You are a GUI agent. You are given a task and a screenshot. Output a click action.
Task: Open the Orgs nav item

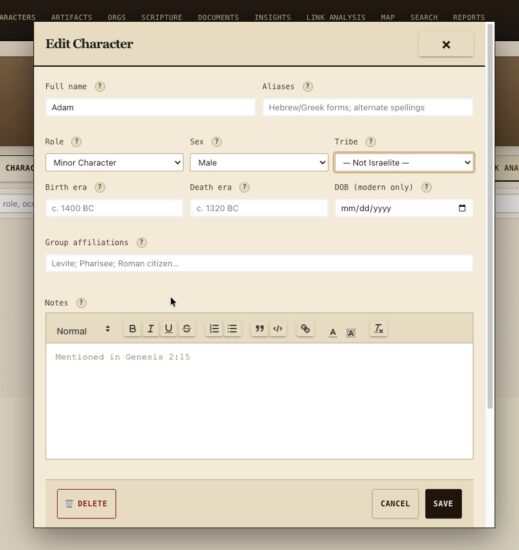116,18
